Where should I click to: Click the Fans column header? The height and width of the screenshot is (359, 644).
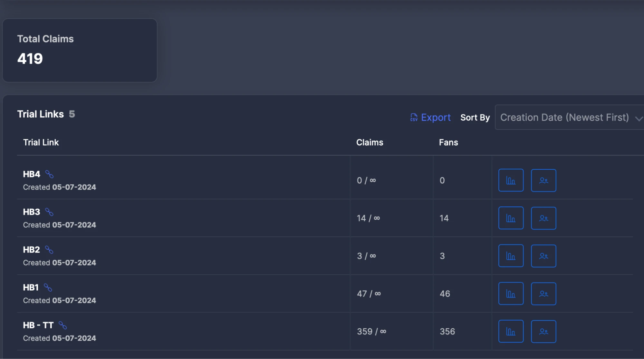tap(448, 142)
